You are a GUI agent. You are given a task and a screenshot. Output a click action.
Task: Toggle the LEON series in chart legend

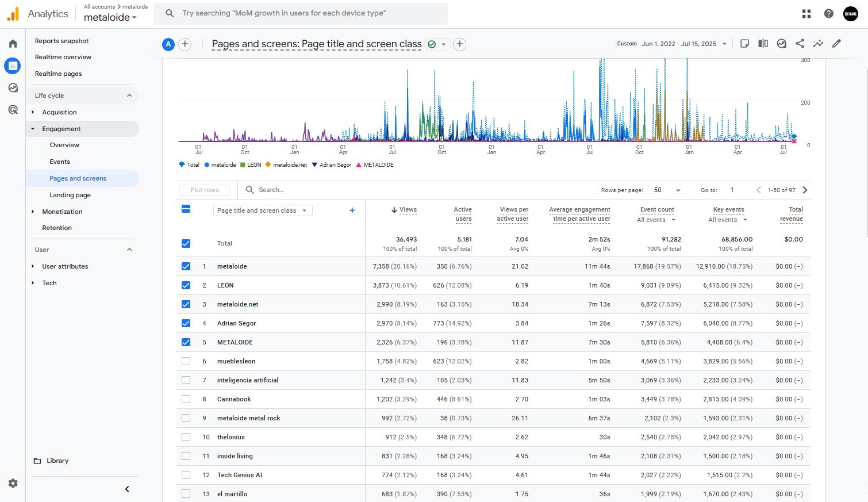pos(251,165)
